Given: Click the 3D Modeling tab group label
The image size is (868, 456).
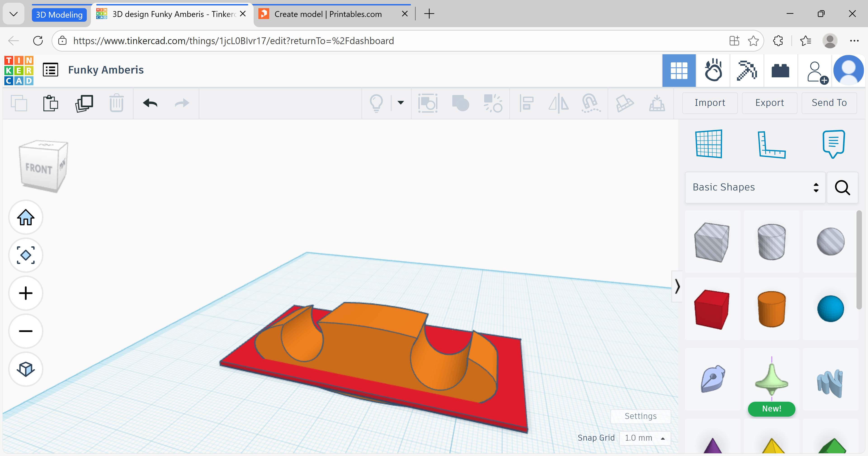Looking at the screenshot, I should point(59,14).
